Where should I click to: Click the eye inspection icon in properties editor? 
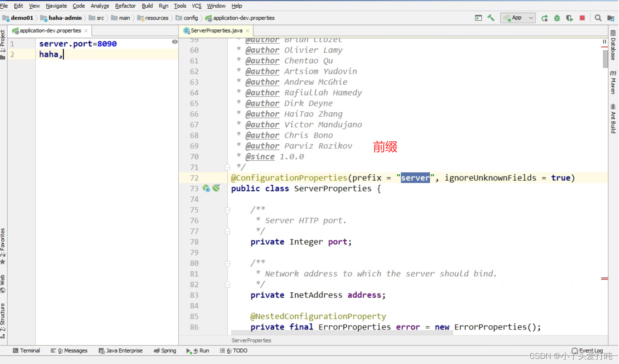click(175, 42)
